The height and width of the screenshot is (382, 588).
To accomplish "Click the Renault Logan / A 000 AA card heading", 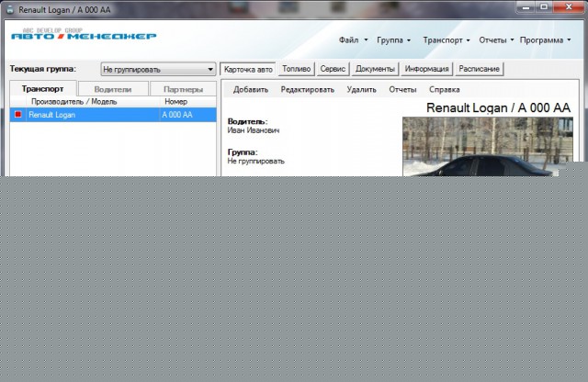I will (498, 107).
